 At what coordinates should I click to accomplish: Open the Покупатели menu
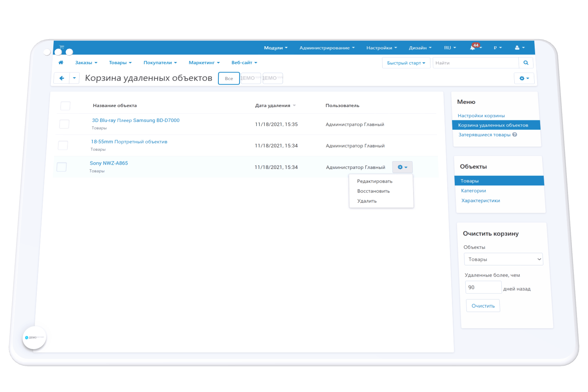[x=160, y=63]
